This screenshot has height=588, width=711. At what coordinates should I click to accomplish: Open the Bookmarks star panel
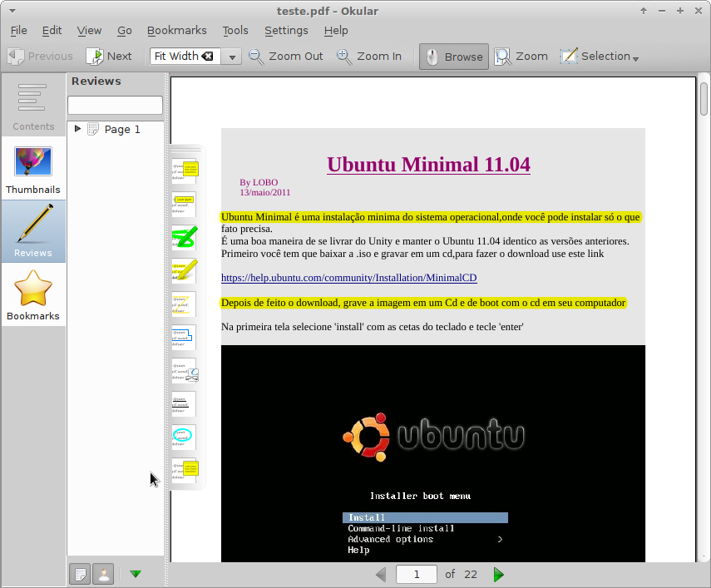33,294
